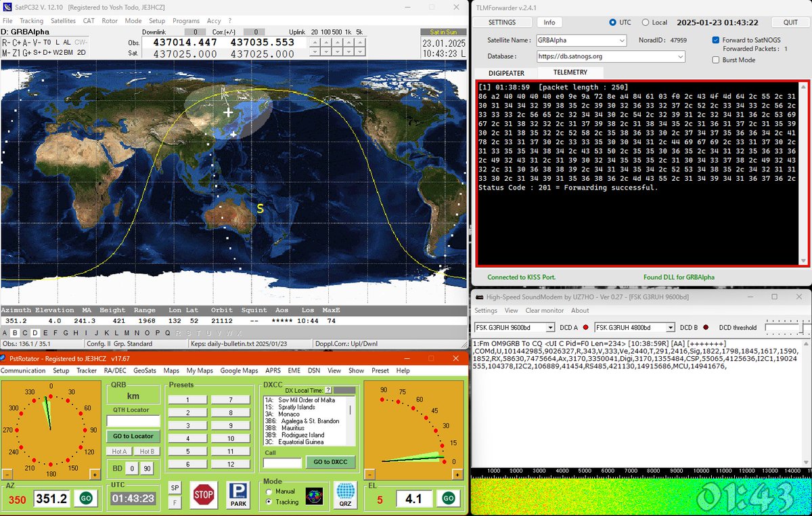Open DCD B modem type dropdown FSK 4800bd

pos(634,328)
